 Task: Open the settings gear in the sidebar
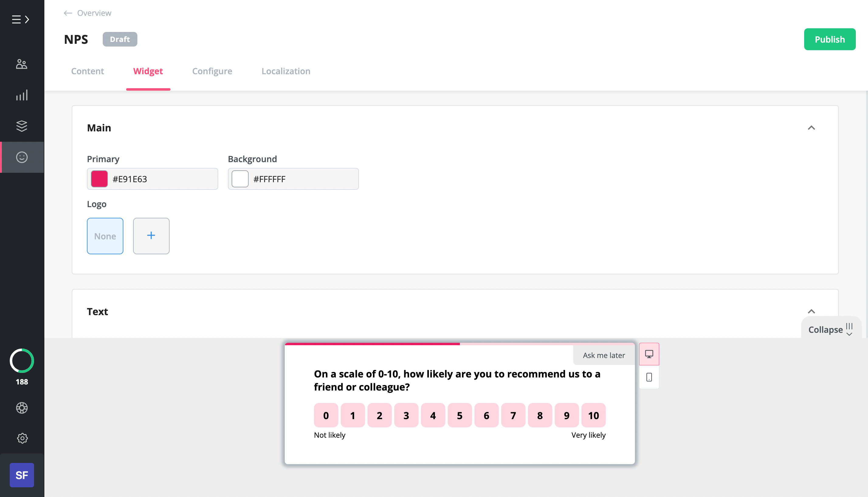(x=22, y=438)
